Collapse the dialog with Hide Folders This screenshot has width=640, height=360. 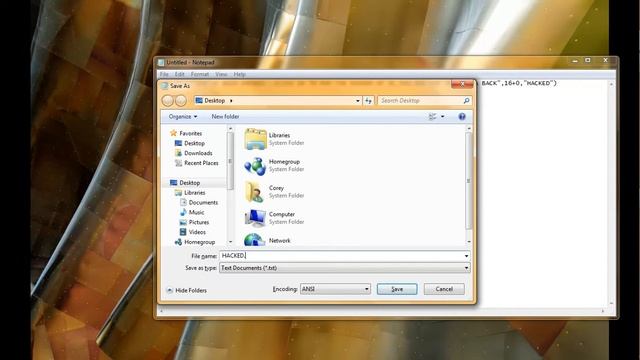tap(187, 290)
